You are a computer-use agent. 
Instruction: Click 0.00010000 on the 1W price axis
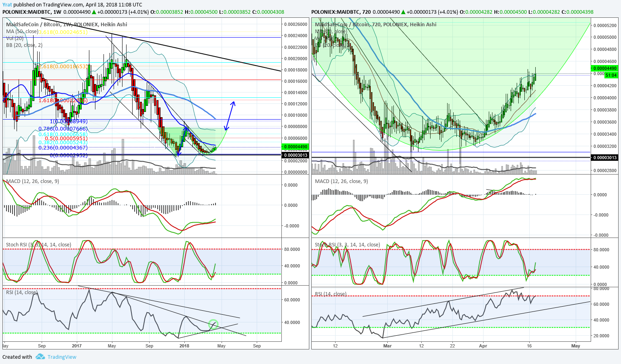[296, 115]
